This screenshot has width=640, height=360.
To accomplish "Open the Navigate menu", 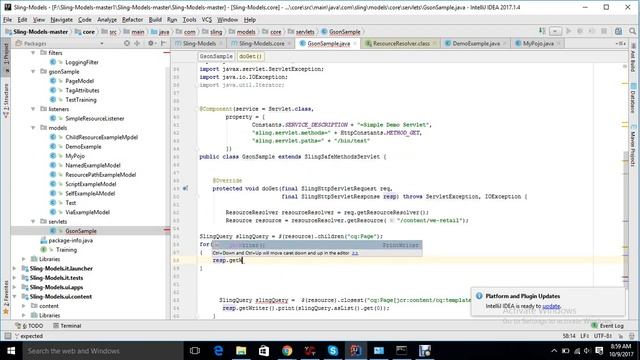I will [61, 20].
